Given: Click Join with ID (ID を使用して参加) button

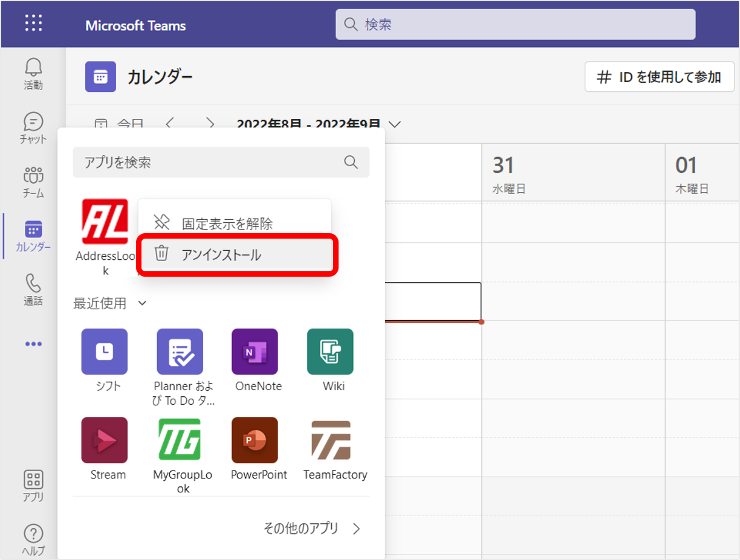Looking at the screenshot, I should [660, 77].
